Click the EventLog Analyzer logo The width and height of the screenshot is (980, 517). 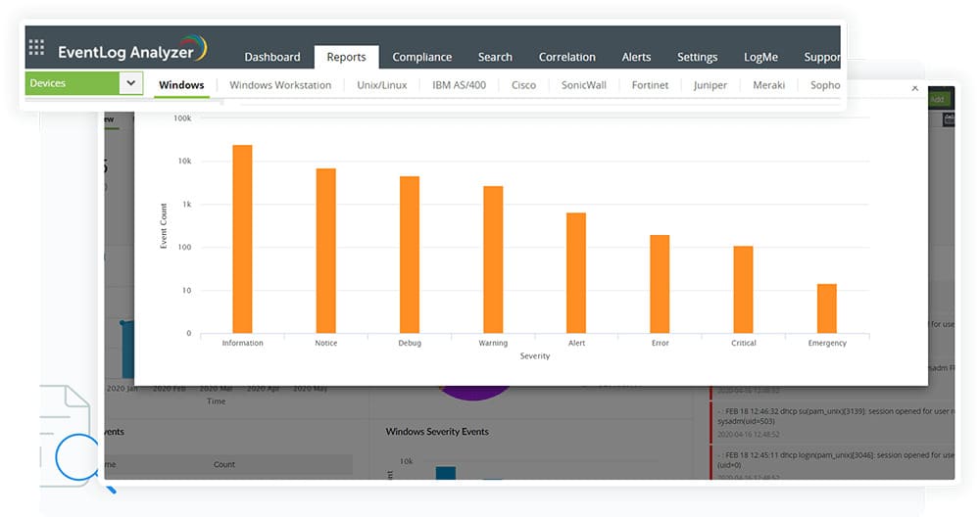(132, 49)
